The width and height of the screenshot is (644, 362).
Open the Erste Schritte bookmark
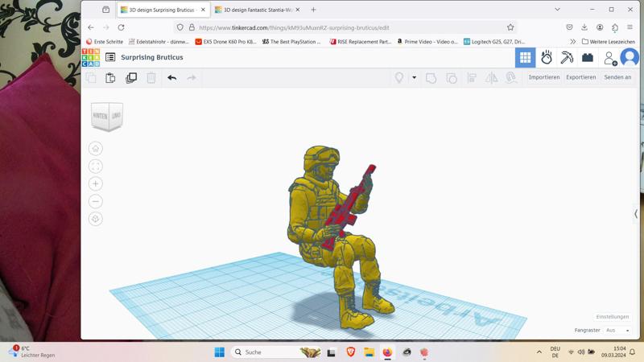[x=105, y=42]
